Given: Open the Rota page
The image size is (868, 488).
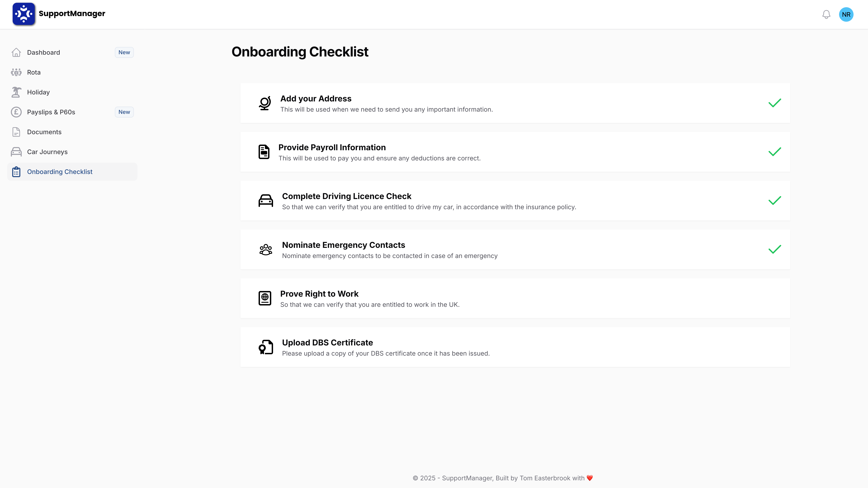Looking at the screenshot, I should [72, 72].
